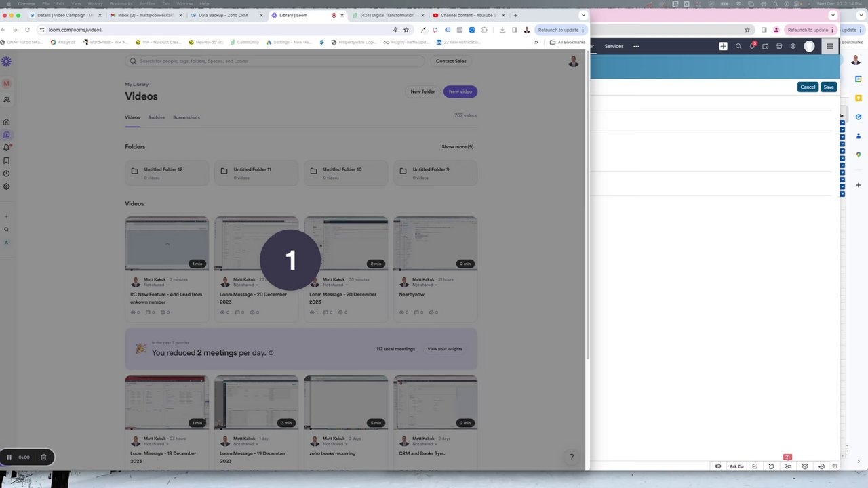Click the Save button in the Zoho CRM window
Image resolution: width=868 pixels, height=488 pixels.
(829, 87)
